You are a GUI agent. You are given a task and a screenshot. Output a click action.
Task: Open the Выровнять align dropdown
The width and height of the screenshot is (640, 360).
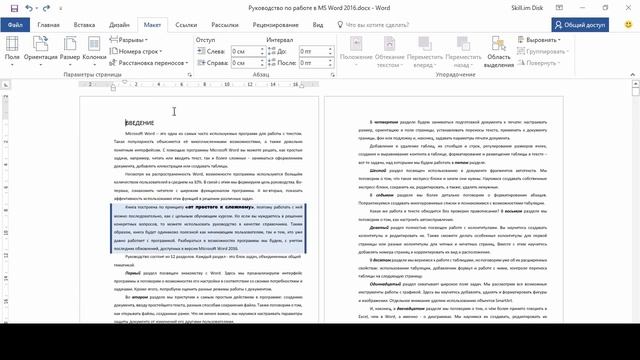[x=539, y=40]
